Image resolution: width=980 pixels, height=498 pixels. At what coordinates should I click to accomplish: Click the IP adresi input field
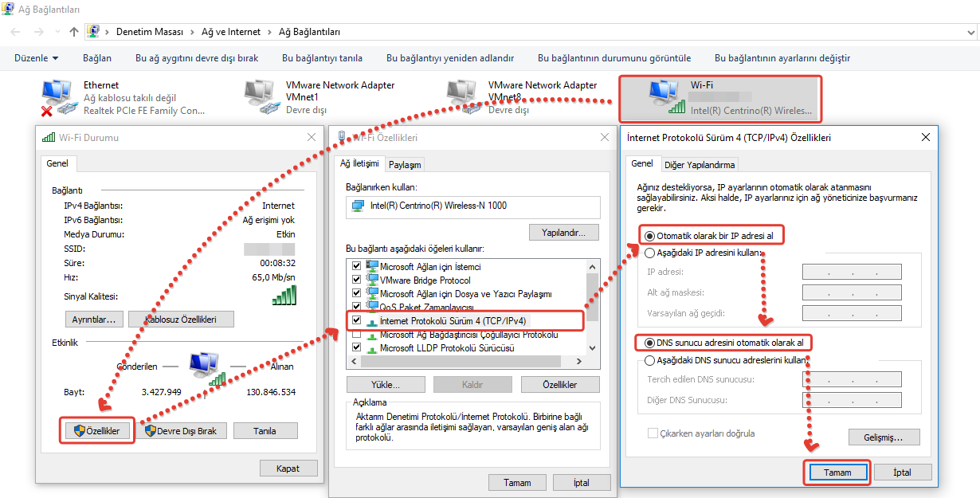click(851, 272)
